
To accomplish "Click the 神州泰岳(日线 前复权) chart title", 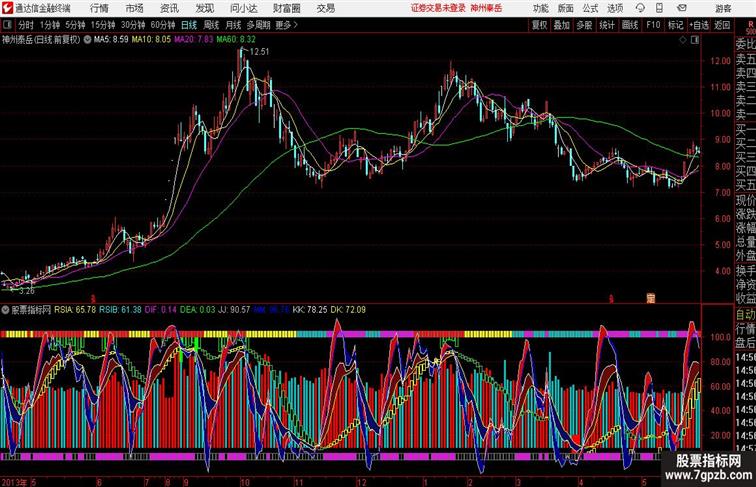I will [40, 40].
